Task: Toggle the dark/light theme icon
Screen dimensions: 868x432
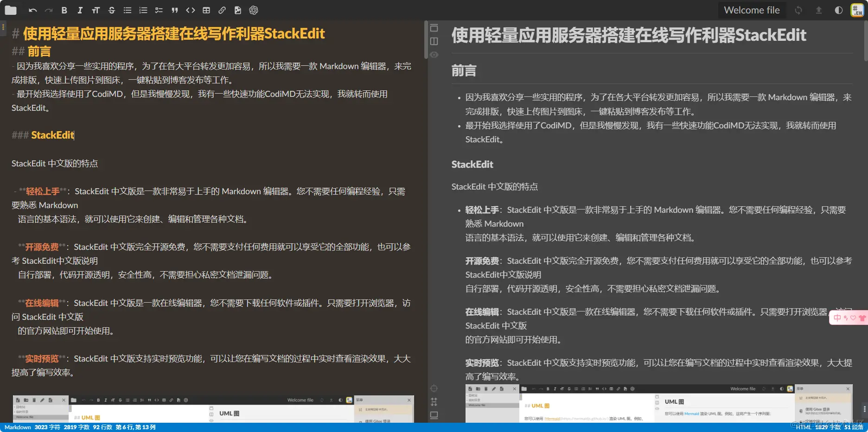Action: pos(838,10)
